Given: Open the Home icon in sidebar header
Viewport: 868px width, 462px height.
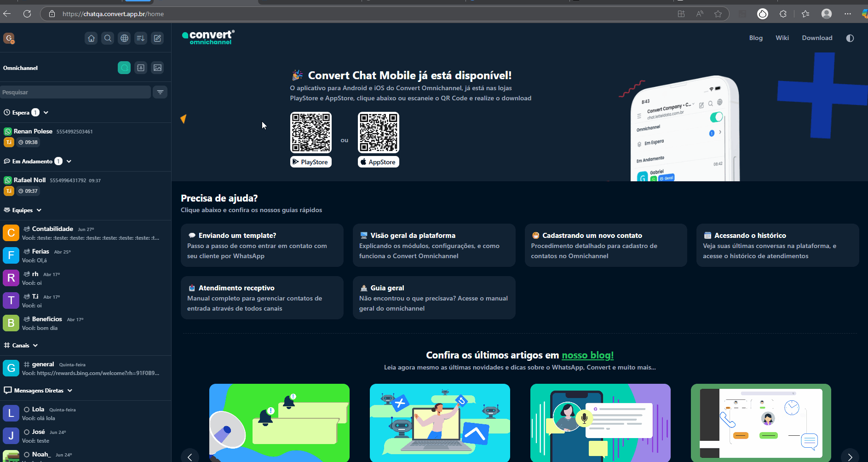Looking at the screenshot, I should tap(91, 38).
